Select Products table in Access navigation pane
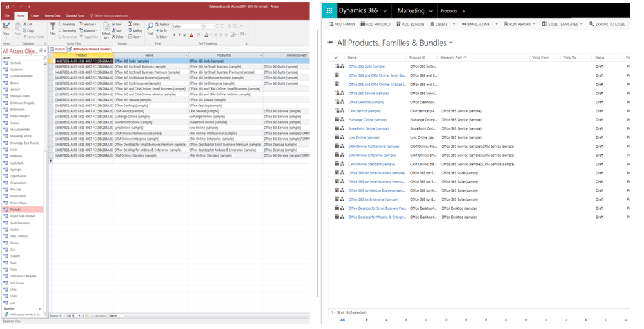This screenshot has height=329, width=644. (x=23, y=209)
